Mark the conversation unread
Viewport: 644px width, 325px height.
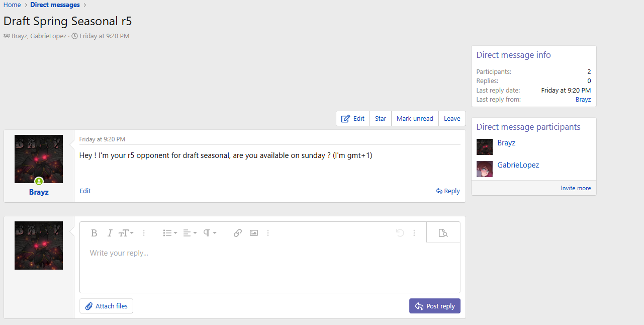click(x=415, y=119)
